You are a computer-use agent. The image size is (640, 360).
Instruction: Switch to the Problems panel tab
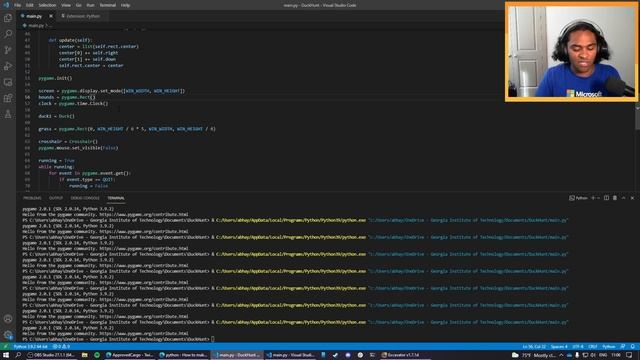tap(32, 198)
